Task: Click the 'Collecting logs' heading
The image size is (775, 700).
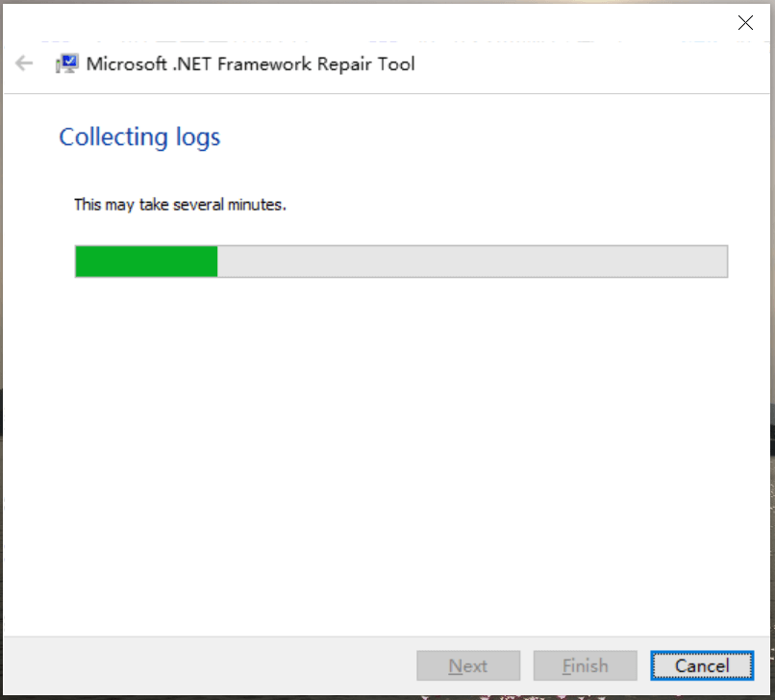Action: tap(139, 137)
